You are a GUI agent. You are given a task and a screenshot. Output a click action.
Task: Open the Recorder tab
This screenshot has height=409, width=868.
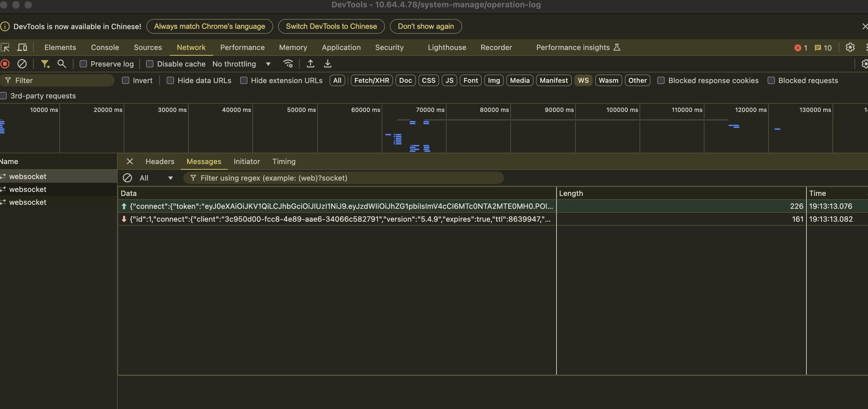496,48
